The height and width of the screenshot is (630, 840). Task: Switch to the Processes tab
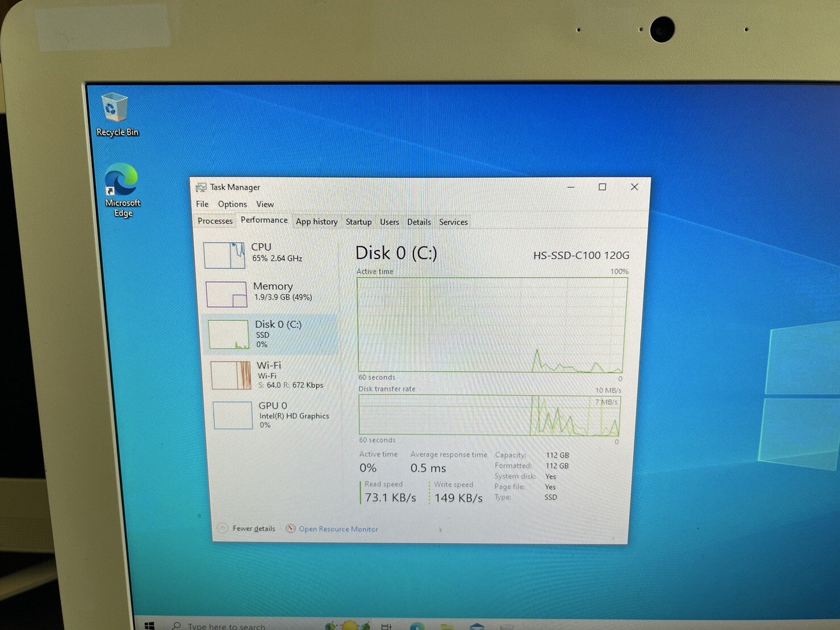[x=215, y=221]
